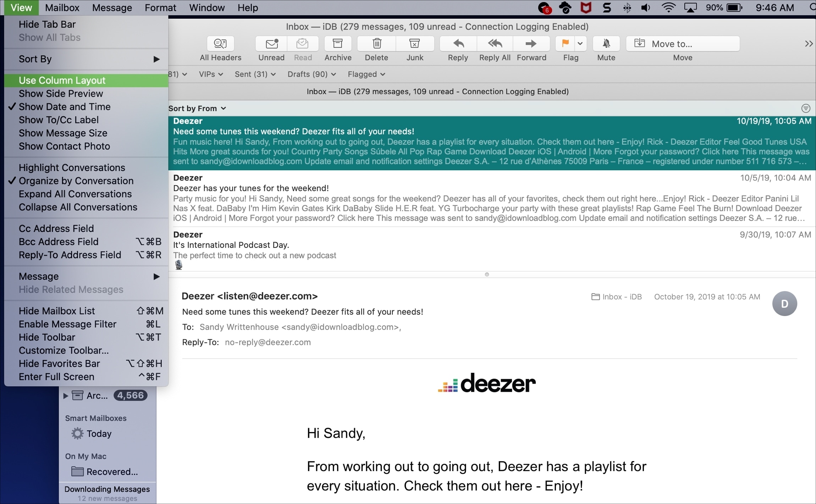Image resolution: width=816 pixels, height=504 pixels.
Task: Toggle the Cc Address Field option
Action: point(86,228)
